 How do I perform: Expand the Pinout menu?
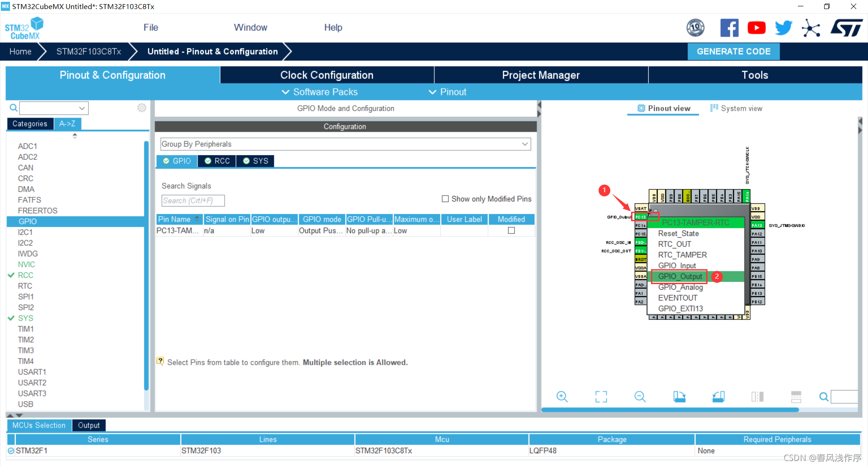[x=447, y=92]
